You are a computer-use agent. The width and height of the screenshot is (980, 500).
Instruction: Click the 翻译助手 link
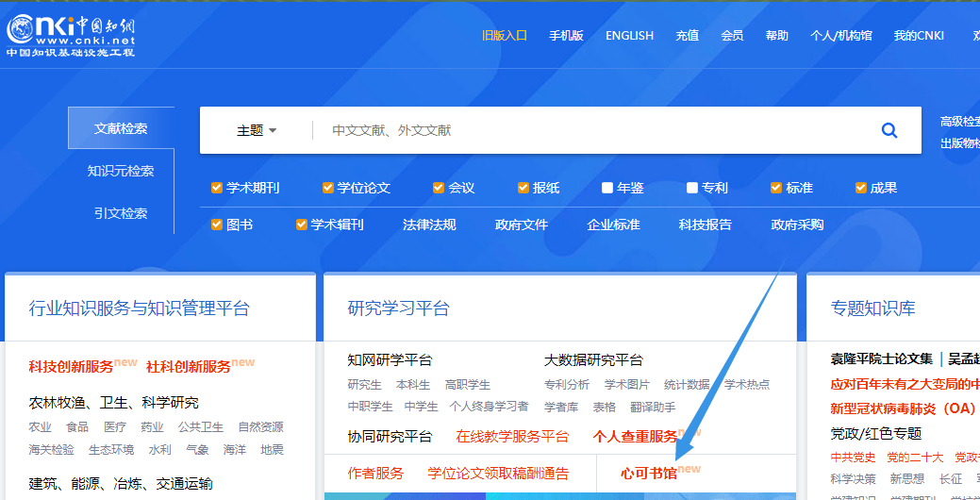click(x=653, y=408)
